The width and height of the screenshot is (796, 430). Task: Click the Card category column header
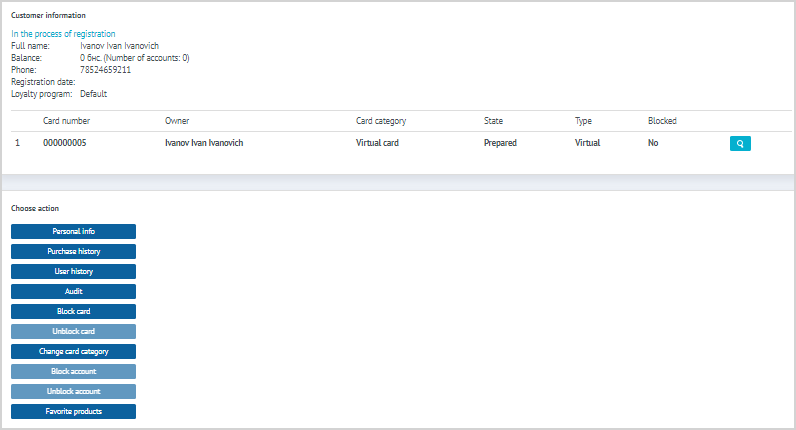(x=381, y=121)
